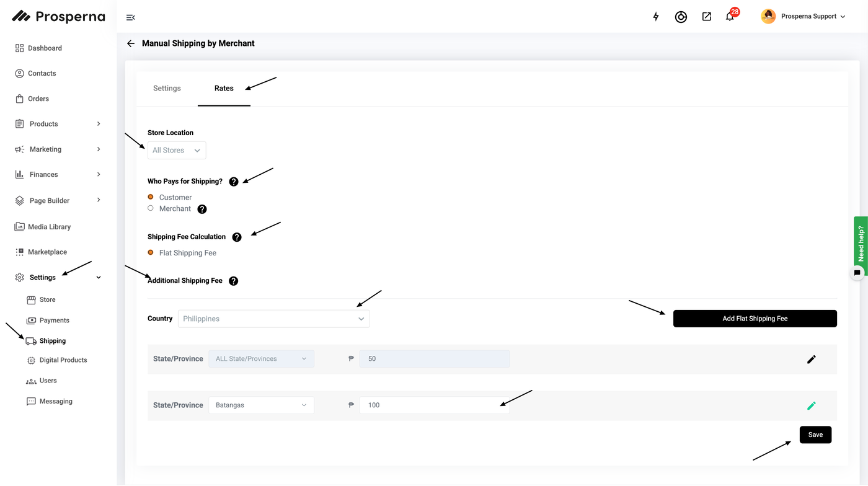Click the open-in-new-window icon in header

coord(706,17)
